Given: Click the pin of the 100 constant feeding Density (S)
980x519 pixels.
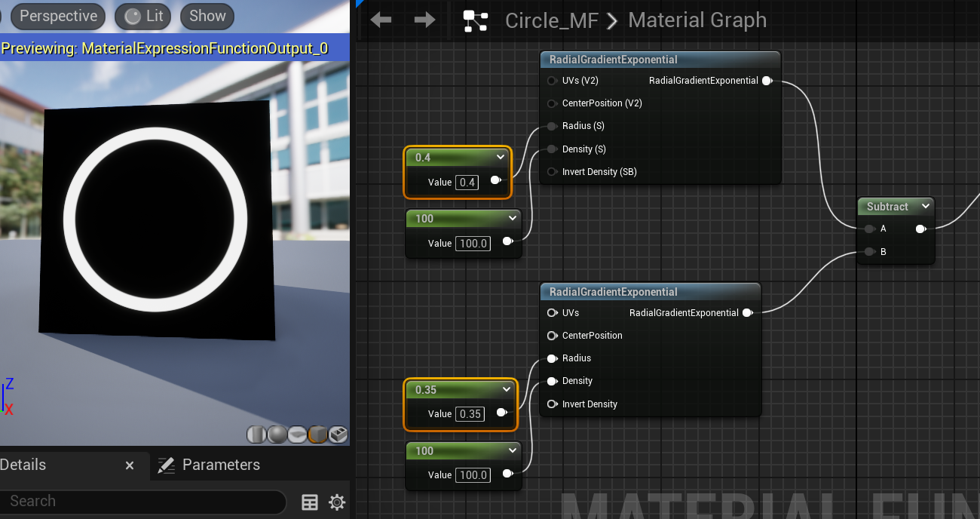Looking at the screenshot, I should pyautogui.click(x=507, y=241).
